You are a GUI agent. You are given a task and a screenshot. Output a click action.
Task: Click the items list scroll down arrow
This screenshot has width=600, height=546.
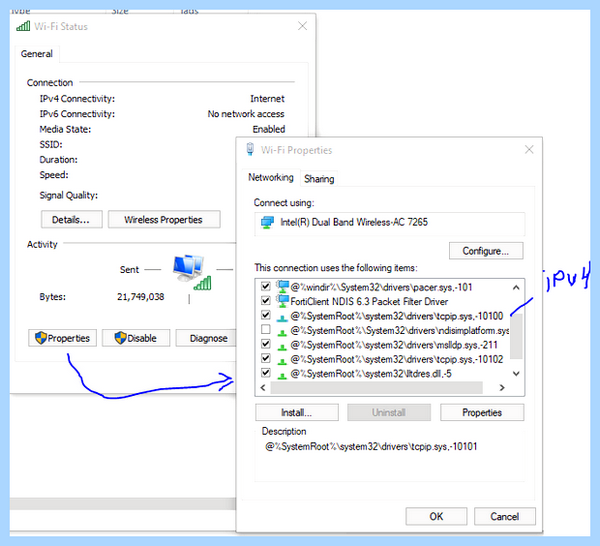click(516, 373)
